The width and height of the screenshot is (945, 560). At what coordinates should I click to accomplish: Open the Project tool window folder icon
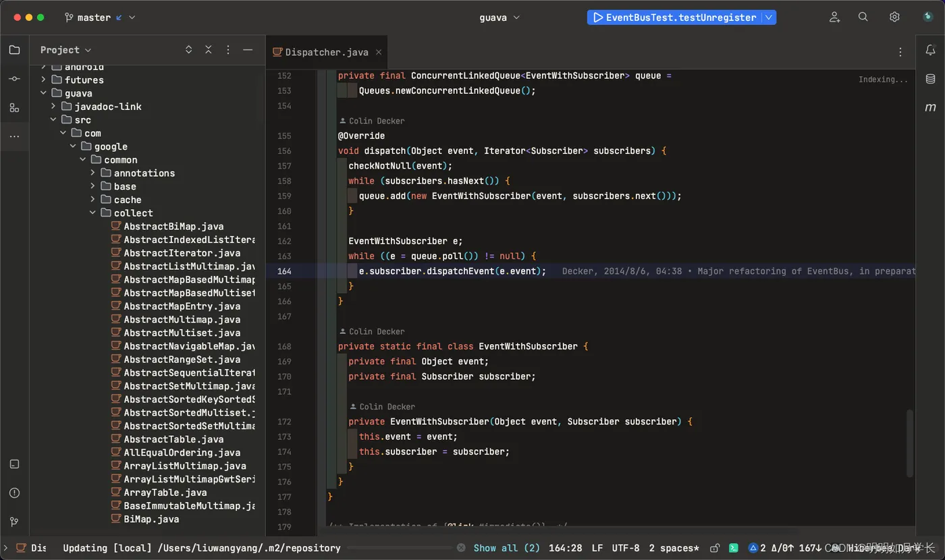coord(14,50)
